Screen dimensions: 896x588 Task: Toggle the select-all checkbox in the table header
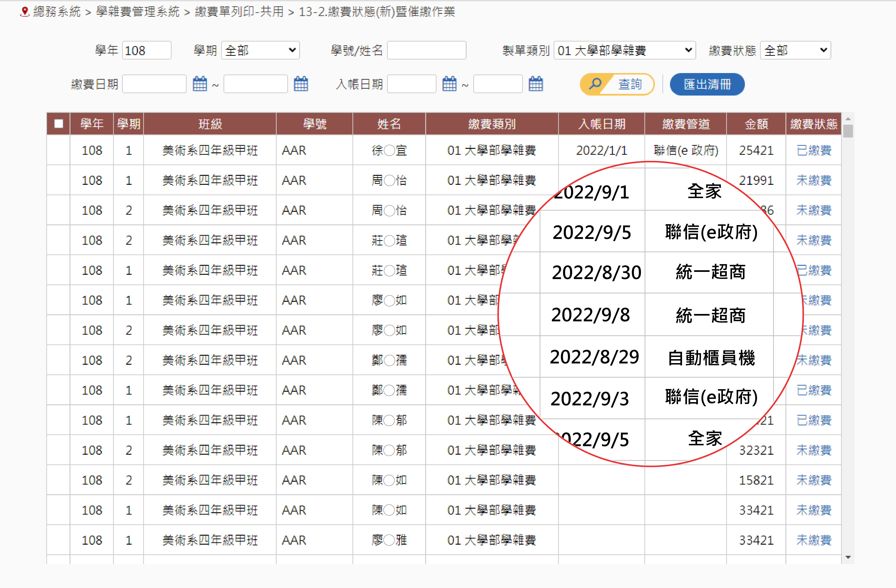click(x=59, y=124)
